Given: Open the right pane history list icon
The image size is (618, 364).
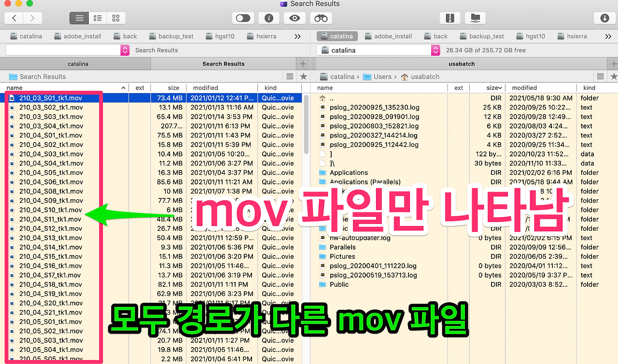Looking at the screenshot, I should click(600, 76).
